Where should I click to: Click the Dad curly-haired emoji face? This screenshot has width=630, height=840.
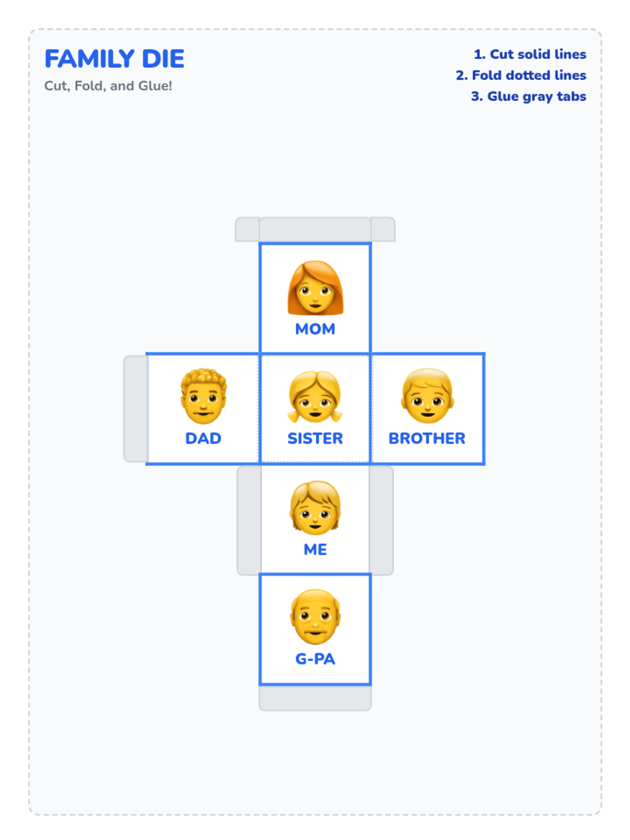coord(203,396)
